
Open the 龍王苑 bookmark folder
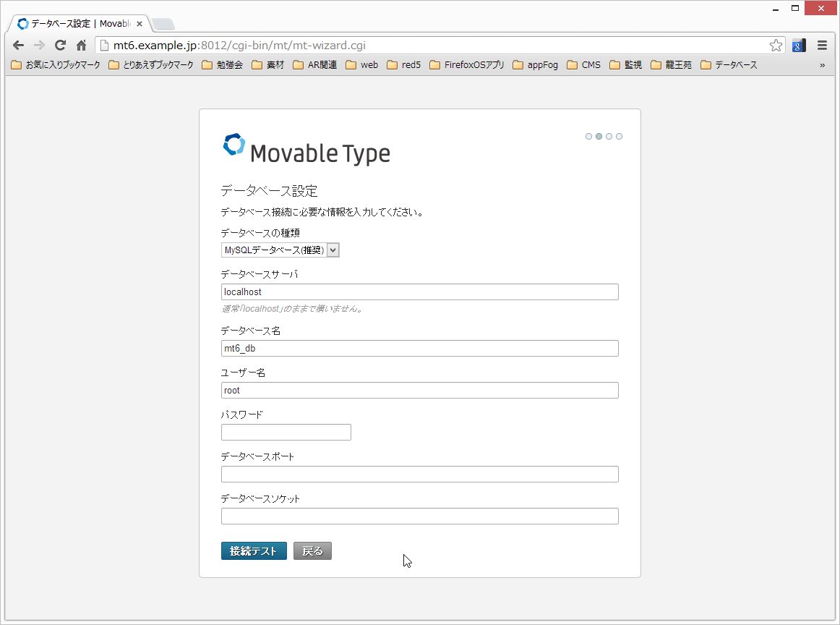(672, 65)
